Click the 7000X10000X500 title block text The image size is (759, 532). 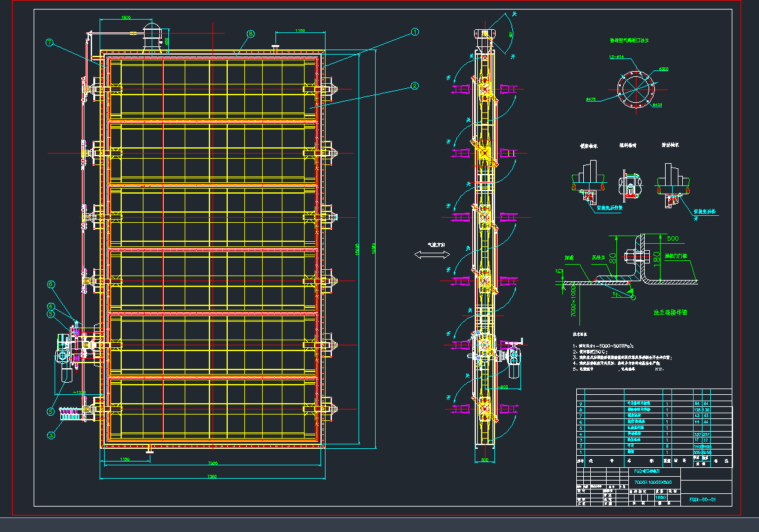pyautogui.click(x=651, y=482)
